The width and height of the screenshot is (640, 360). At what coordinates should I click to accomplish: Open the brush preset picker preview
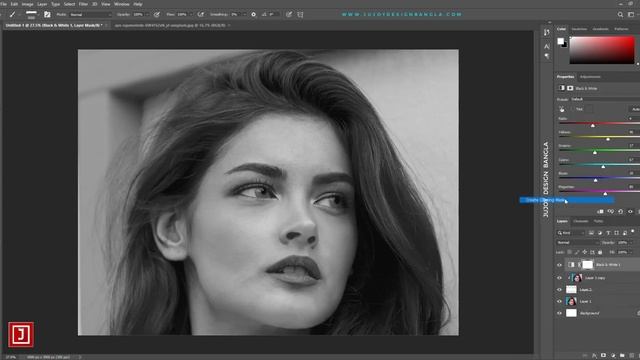click(x=31, y=15)
